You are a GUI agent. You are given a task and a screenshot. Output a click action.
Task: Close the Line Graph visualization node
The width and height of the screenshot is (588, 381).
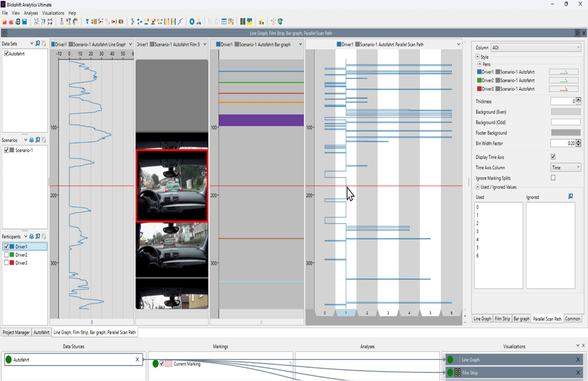[x=578, y=359]
